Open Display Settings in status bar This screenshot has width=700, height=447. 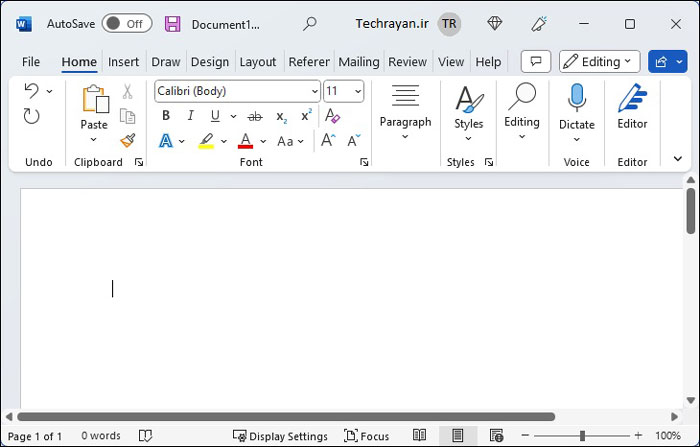[x=280, y=436]
